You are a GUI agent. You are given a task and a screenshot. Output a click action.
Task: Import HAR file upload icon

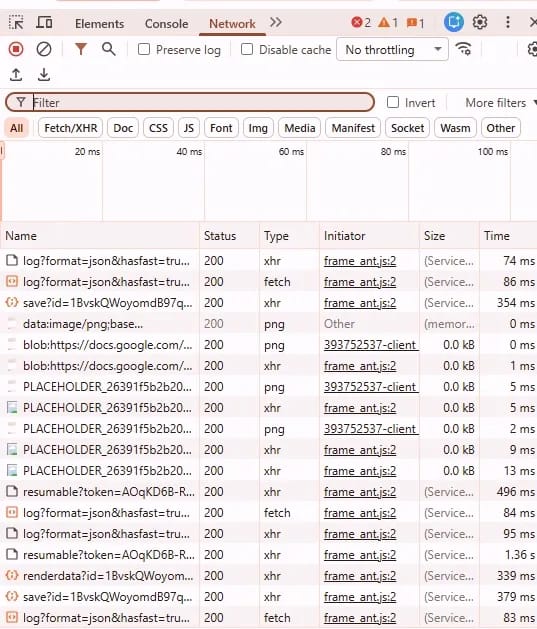16,75
